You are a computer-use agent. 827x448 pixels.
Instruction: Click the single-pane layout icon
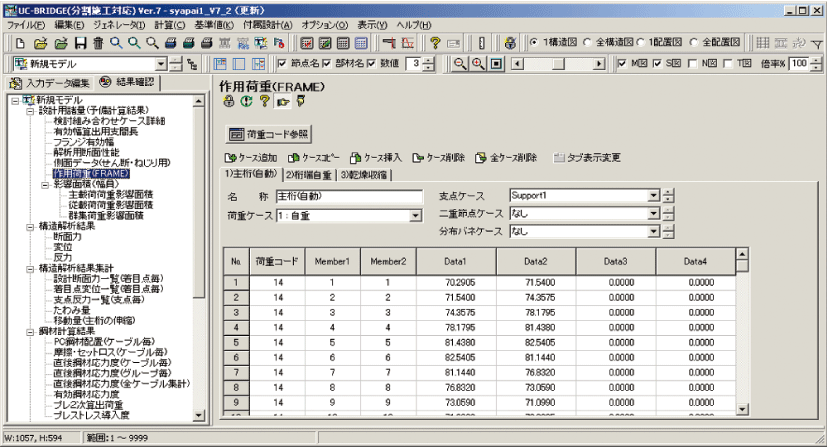(239, 64)
